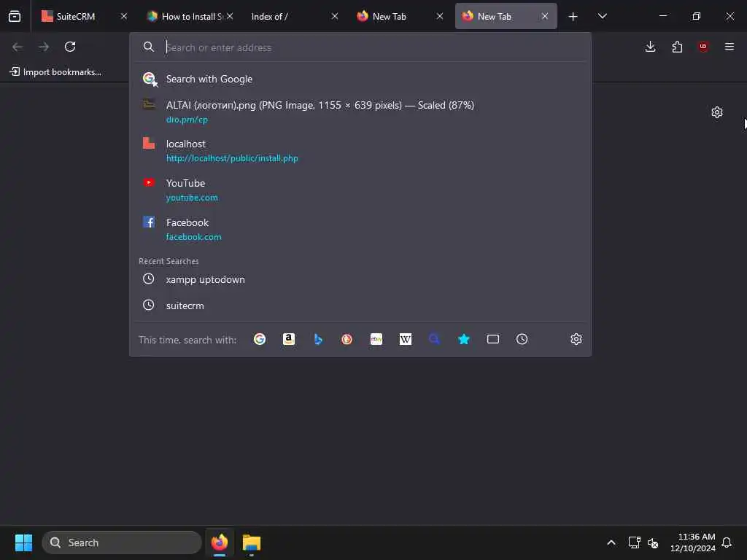Open the notifications bell
Image resolution: width=747 pixels, height=560 pixels.
coord(727,542)
